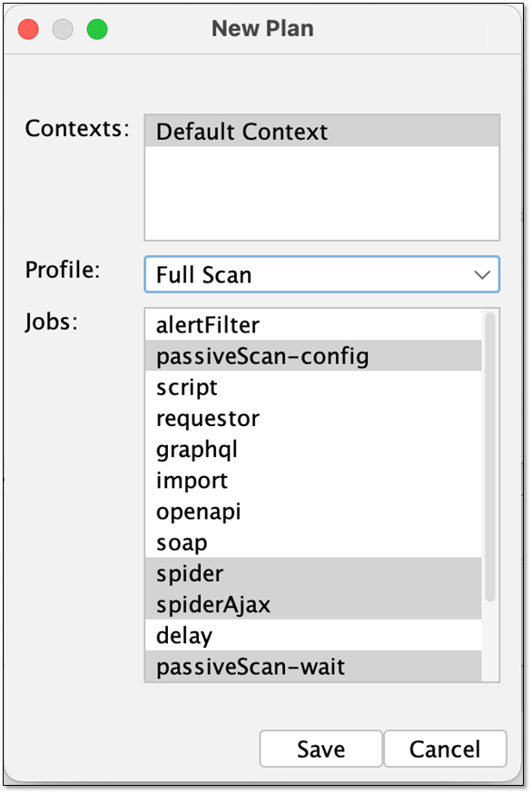
Task: Add the delay job to selection
Action: coord(313,635)
